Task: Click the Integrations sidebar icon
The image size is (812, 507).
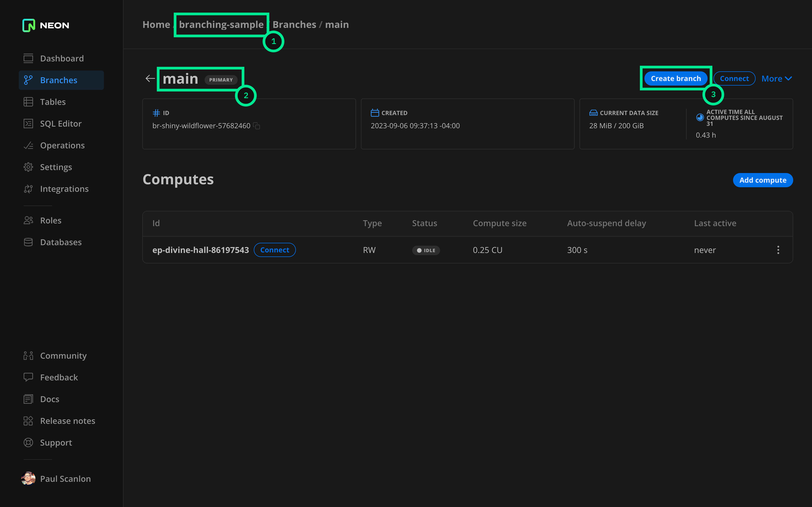Action: (x=28, y=189)
